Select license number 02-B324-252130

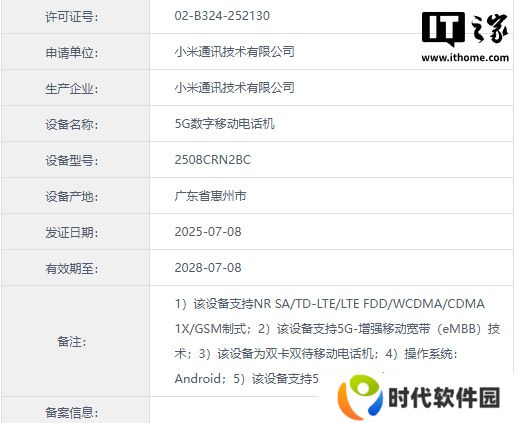pos(222,16)
